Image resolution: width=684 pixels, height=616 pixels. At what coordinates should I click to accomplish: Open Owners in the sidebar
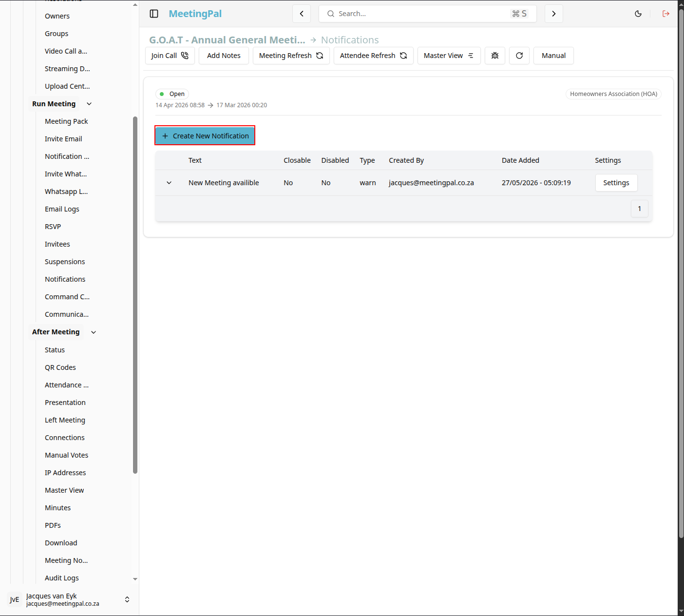(57, 16)
